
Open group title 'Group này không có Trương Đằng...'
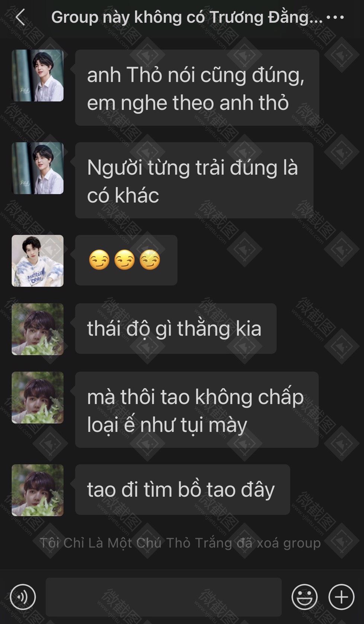[x=187, y=17]
